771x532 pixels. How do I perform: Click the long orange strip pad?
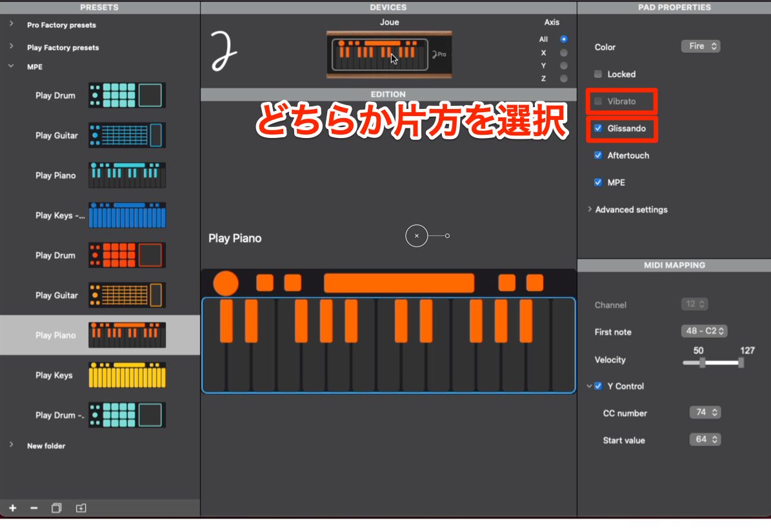(399, 283)
